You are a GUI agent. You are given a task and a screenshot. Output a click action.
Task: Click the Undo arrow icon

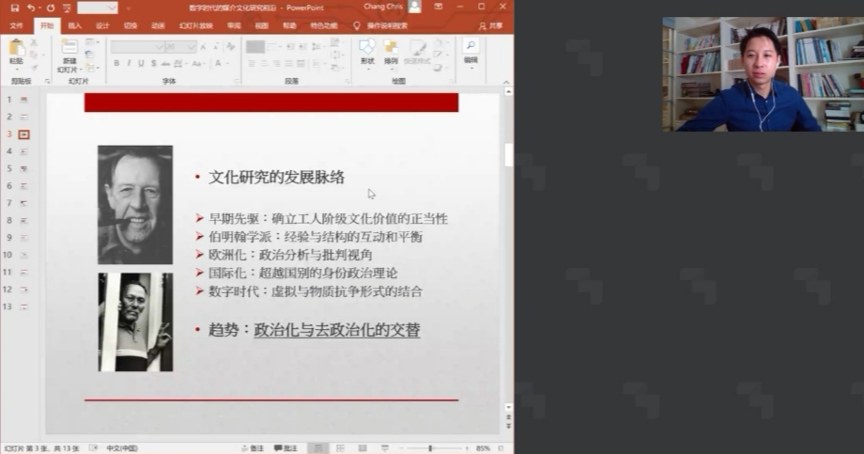(x=31, y=7)
